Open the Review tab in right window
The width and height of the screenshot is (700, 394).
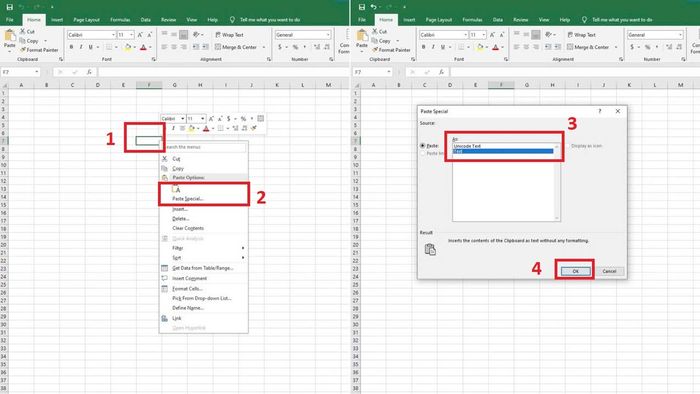(521, 20)
